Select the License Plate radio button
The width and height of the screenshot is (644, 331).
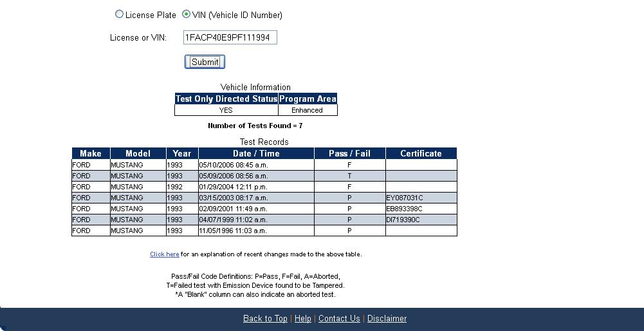pyautogui.click(x=119, y=14)
